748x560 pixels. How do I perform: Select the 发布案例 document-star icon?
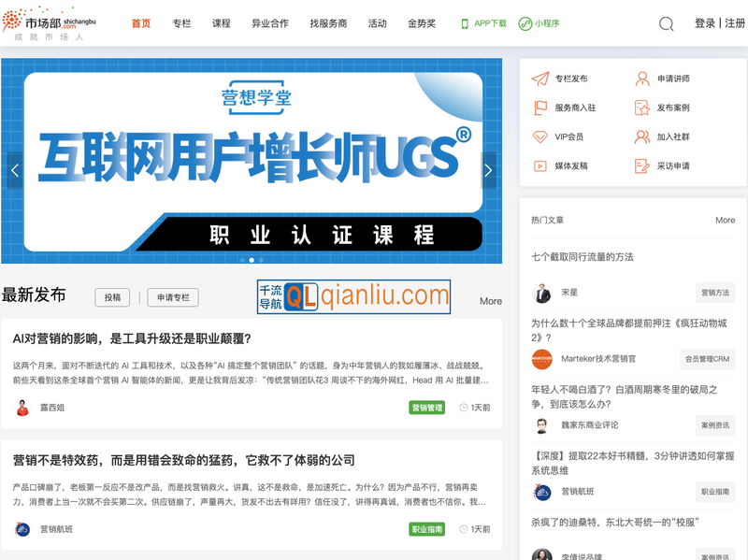(641, 108)
